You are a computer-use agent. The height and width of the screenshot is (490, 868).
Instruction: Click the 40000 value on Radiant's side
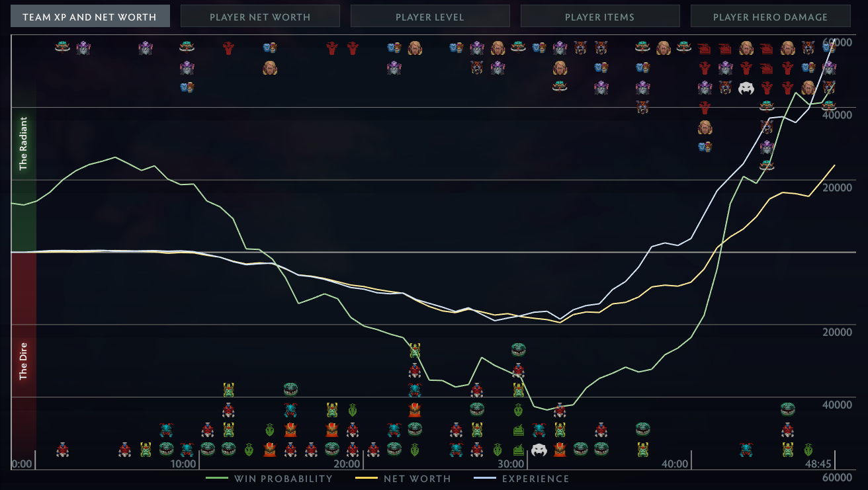coord(837,114)
